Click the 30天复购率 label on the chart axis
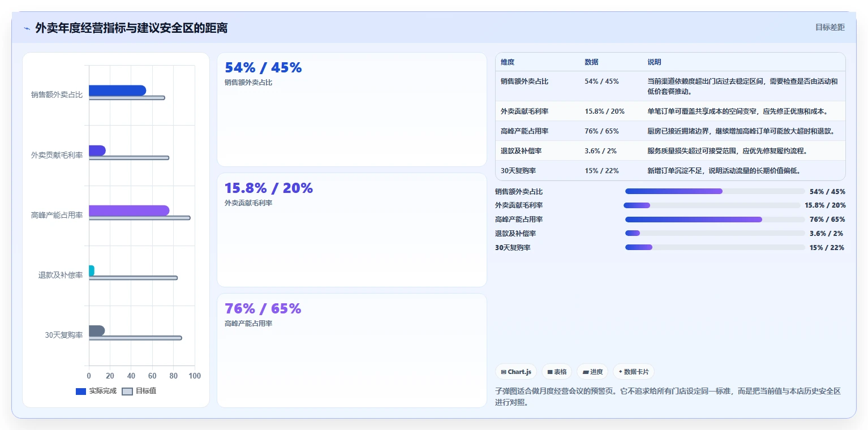This screenshot has width=868, height=430. tap(64, 335)
